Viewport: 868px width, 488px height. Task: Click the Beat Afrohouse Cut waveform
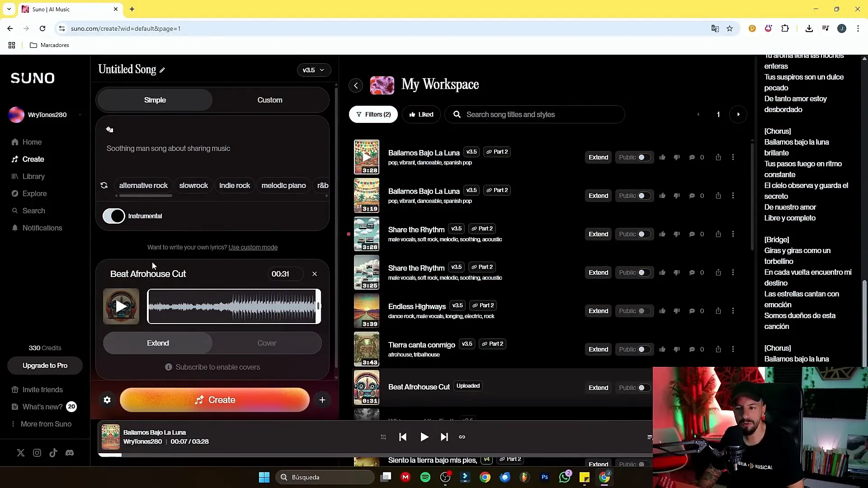[234, 306]
